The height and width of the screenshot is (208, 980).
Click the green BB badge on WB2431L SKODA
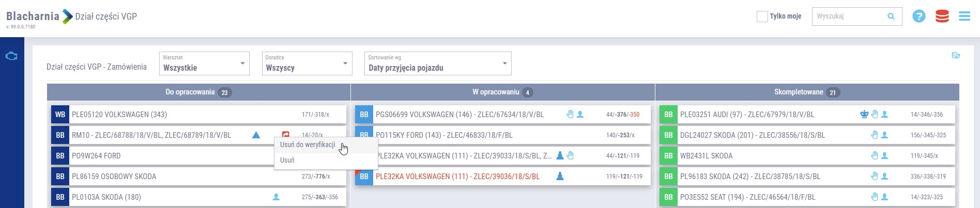pyautogui.click(x=668, y=156)
